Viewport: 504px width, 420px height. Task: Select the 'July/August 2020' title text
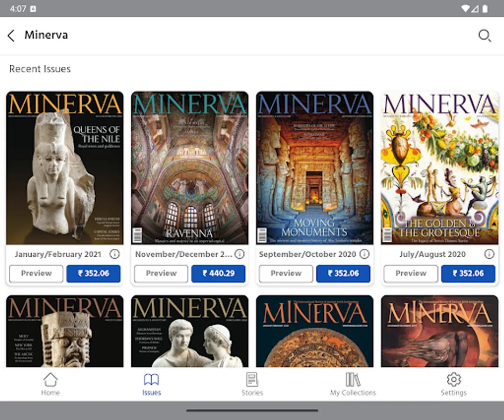click(433, 254)
